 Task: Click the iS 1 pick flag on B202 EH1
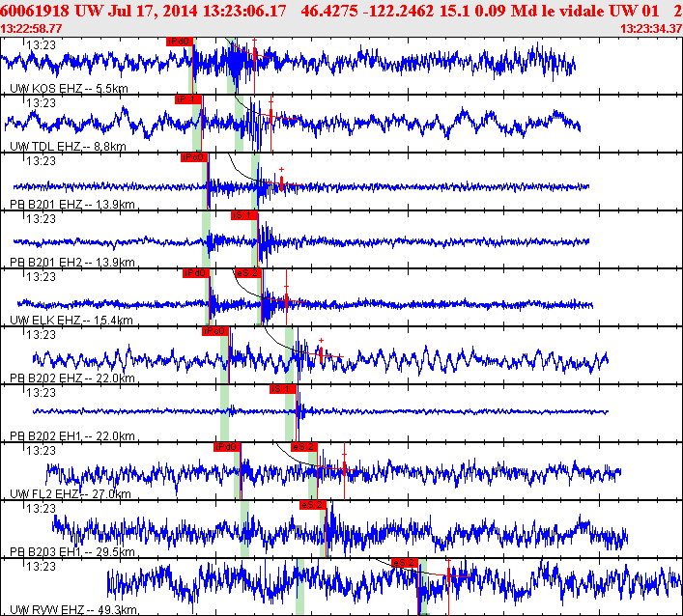[x=283, y=389]
